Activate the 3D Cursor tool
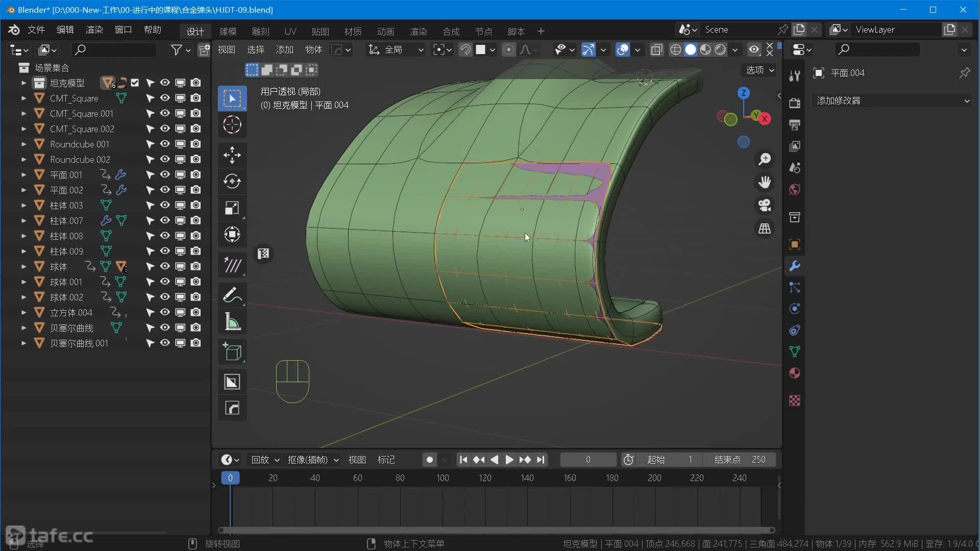The image size is (980, 551). (232, 125)
